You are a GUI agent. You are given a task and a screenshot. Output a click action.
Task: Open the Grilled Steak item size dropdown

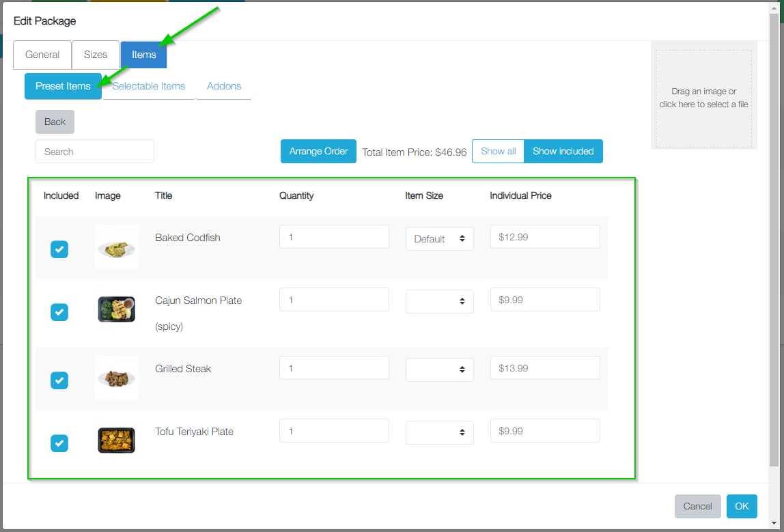pyautogui.click(x=439, y=369)
